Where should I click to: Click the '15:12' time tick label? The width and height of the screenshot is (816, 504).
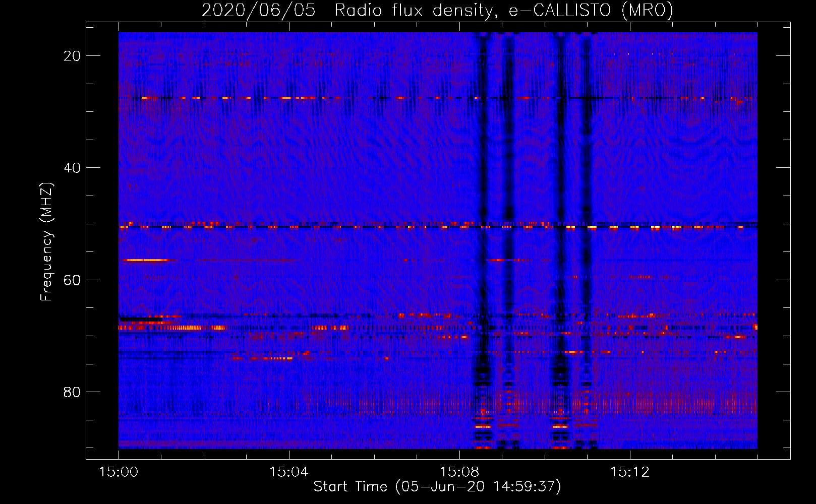click(630, 472)
